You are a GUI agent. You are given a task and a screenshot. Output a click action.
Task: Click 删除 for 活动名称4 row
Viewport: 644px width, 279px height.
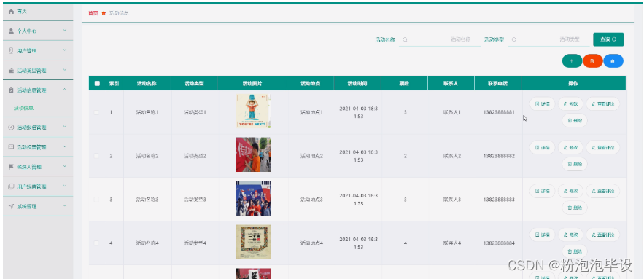pyautogui.click(x=575, y=251)
